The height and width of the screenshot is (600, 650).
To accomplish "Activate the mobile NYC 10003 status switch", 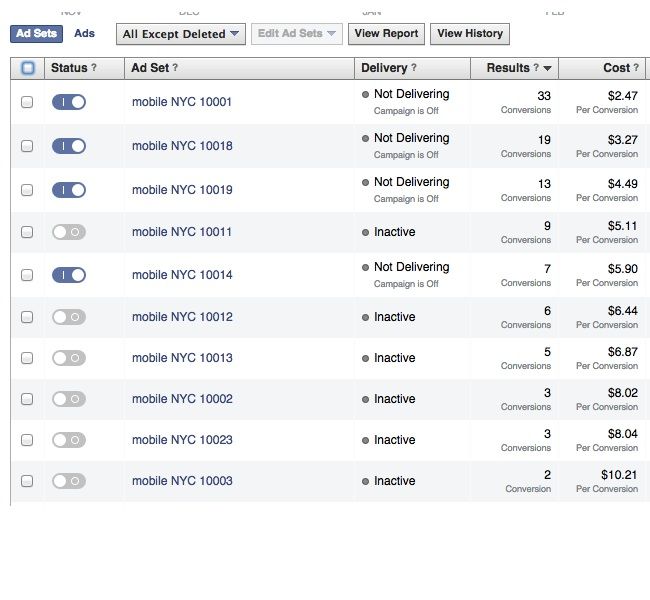I will pyautogui.click(x=69, y=481).
